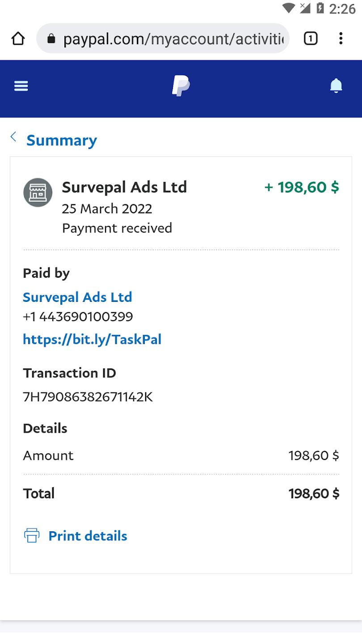Image resolution: width=362 pixels, height=644 pixels.
Task: Open notifications bell
Action: point(336,85)
